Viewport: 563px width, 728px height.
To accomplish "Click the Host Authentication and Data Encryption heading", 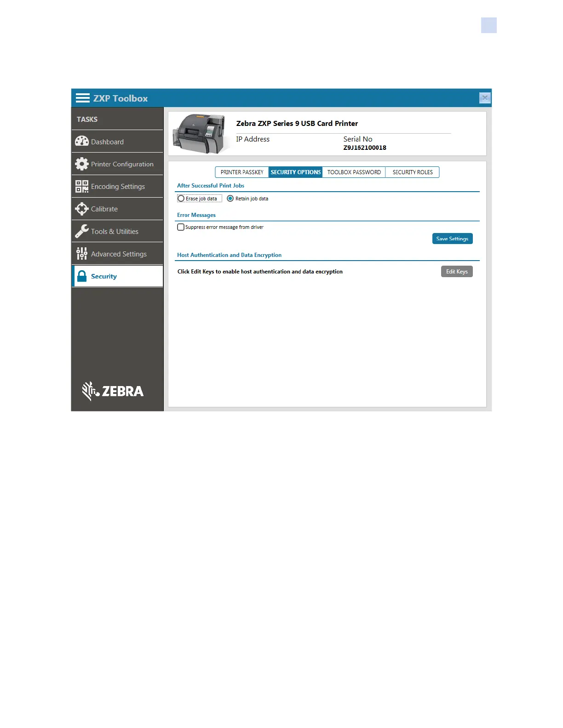I will point(229,255).
